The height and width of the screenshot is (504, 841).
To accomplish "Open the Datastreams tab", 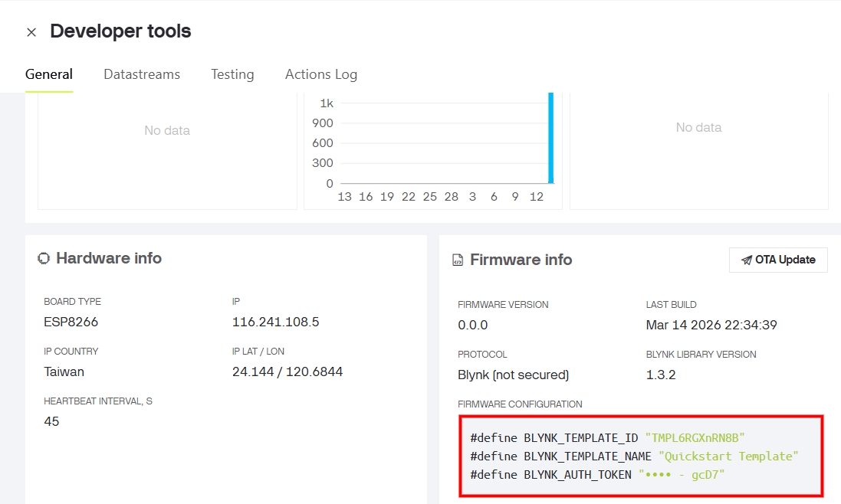I will coord(142,74).
